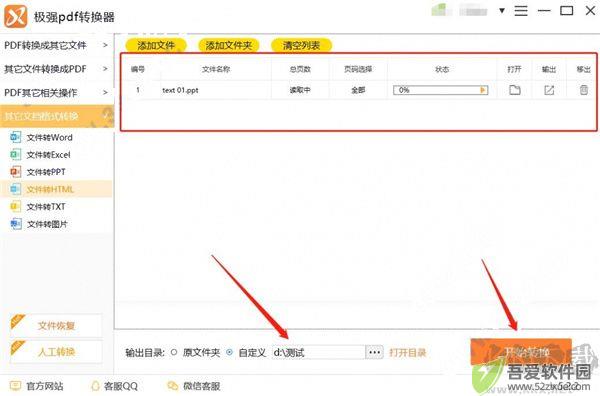The height and width of the screenshot is (396, 600).
Task: Click the 客服QQ link
Action: tap(121, 386)
